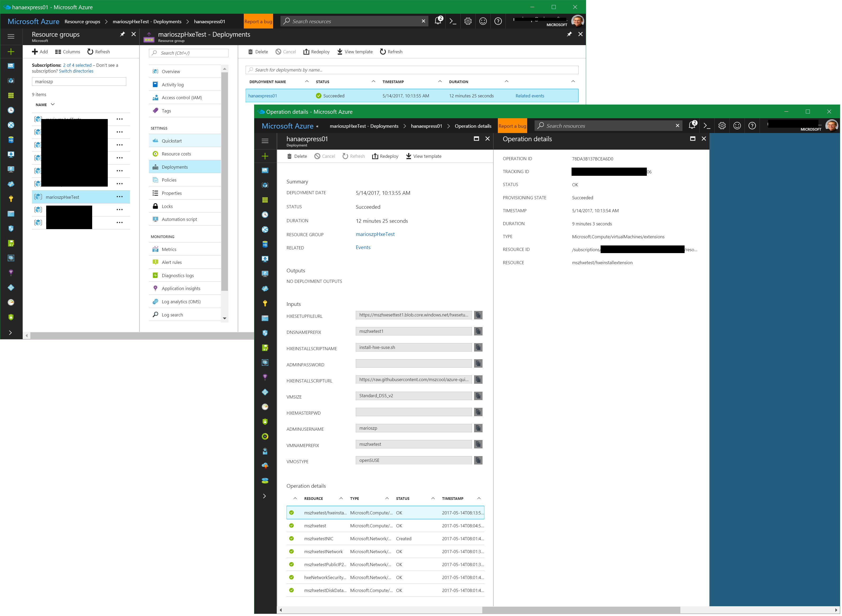842x616 pixels.
Task: Click the green plus New resource icon
Action: pos(11,52)
